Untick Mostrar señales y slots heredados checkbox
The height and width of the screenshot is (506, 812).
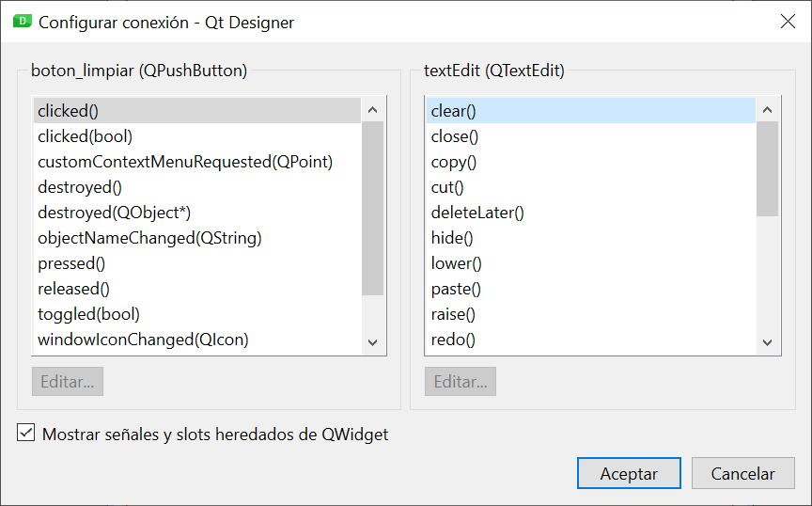(x=25, y=433)
